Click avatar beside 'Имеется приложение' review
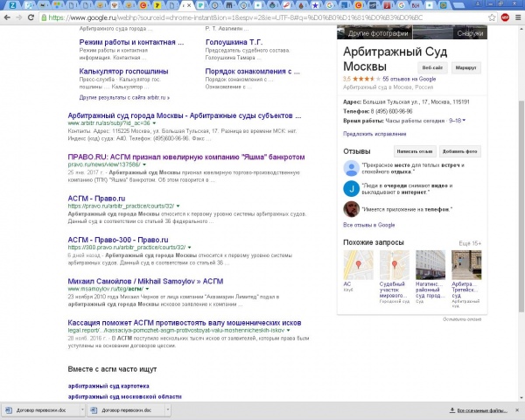The width and height of the screenshot is (525, 420). [x=351, y=209]
